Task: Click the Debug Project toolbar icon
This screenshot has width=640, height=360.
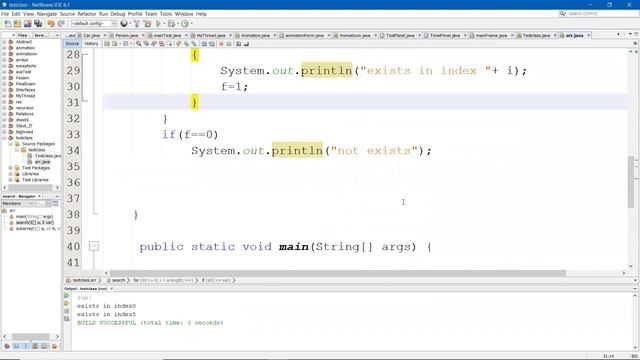Action: pos(171,24)
